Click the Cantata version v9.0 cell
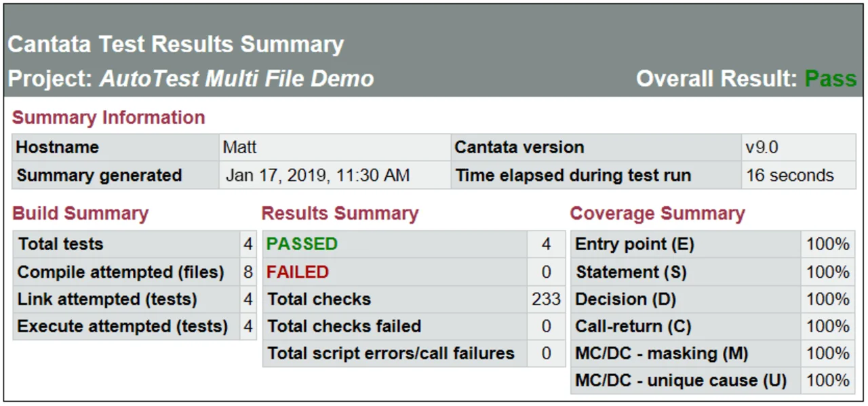Screen dimensions: 868x406 pos(798,147)
